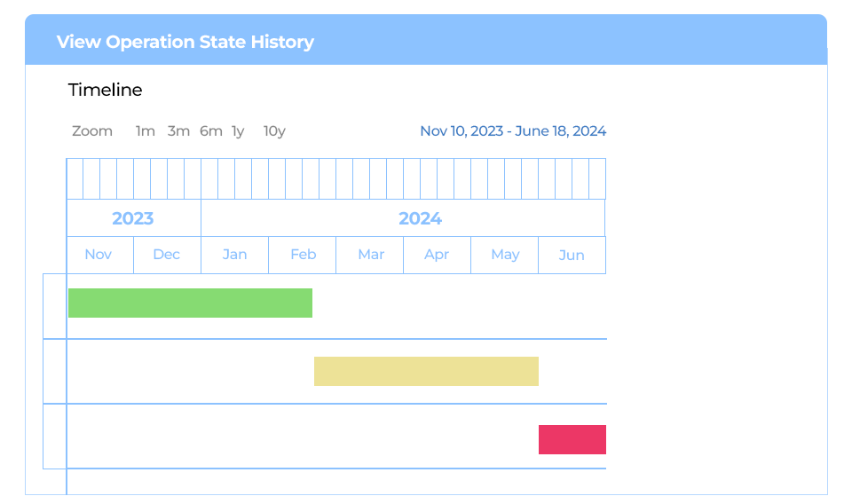Click the Mar month header
The height and width of the screenshot is (504, 852).
[371, 255]
